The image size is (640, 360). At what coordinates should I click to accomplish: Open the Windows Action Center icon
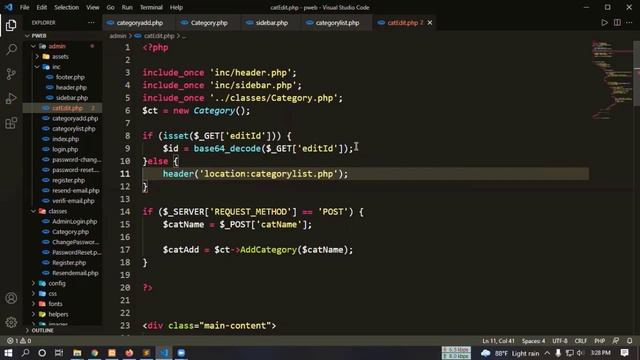point(625,353)
